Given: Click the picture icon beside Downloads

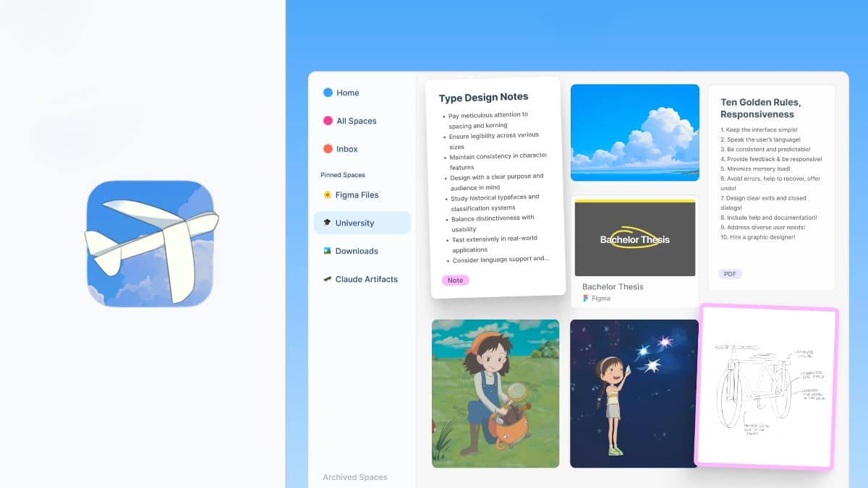Looking at the screenshot, I should [x=328, y=251].
